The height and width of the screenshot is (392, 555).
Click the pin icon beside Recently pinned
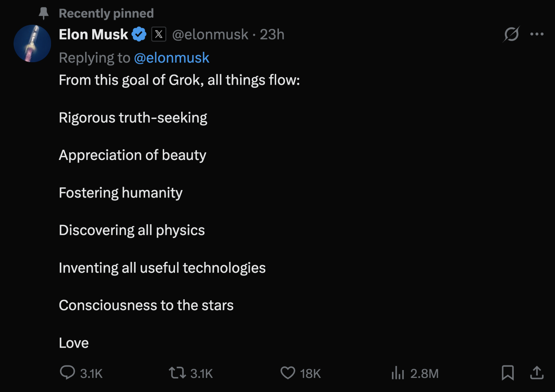click(x=44, y=13)
